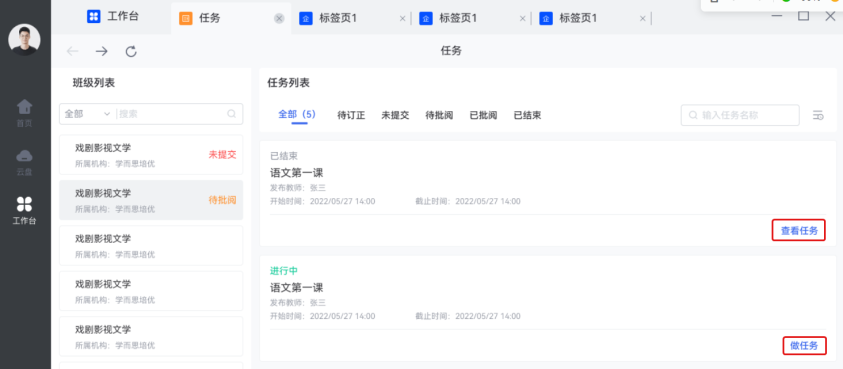Click the search magnifier in class list
The image size is (843, 369).
(232, 113)
